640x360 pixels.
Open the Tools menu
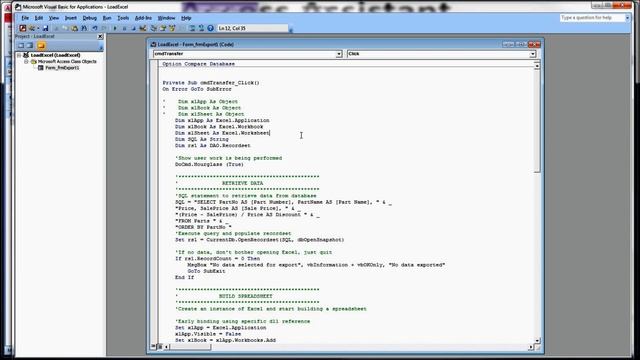click(123, 18)
